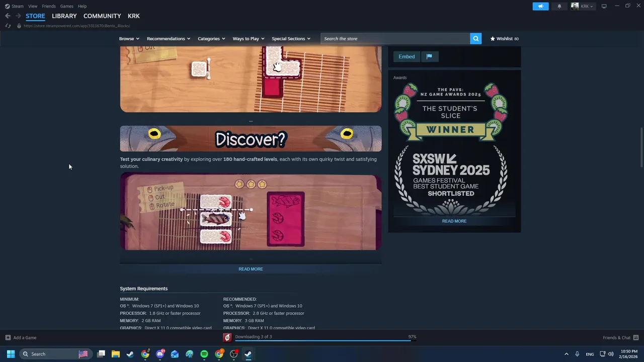The height and width of the screenshot is (362, 644).
Task: Open the Games menu
Action: [x=66, y=6]
